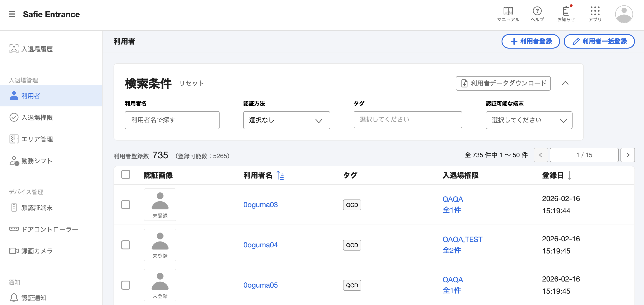Click the 利用者一括登録 button
The width and height of the screenshot is (644, 305).
(599, 41)
